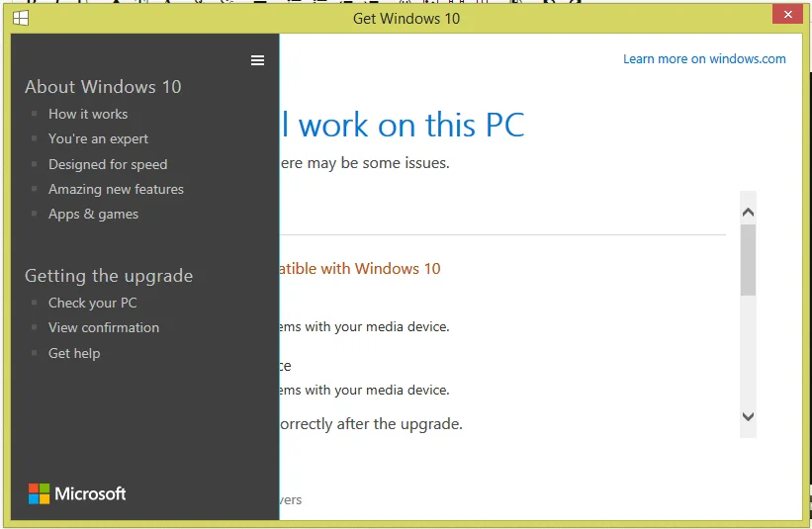Image resolution: width=812 pixels, height=529 pixels.
Task: Select 'View confirmation' menu item
Action: (104, 327)
